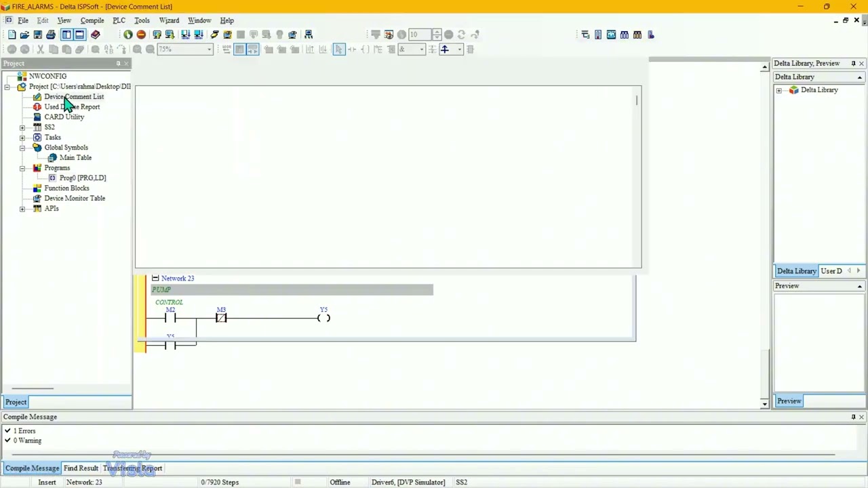Click the blue picture icon in right toolbar
This screenshot has height=488, width=868.
pyautogui.click(x=611, y=35)
